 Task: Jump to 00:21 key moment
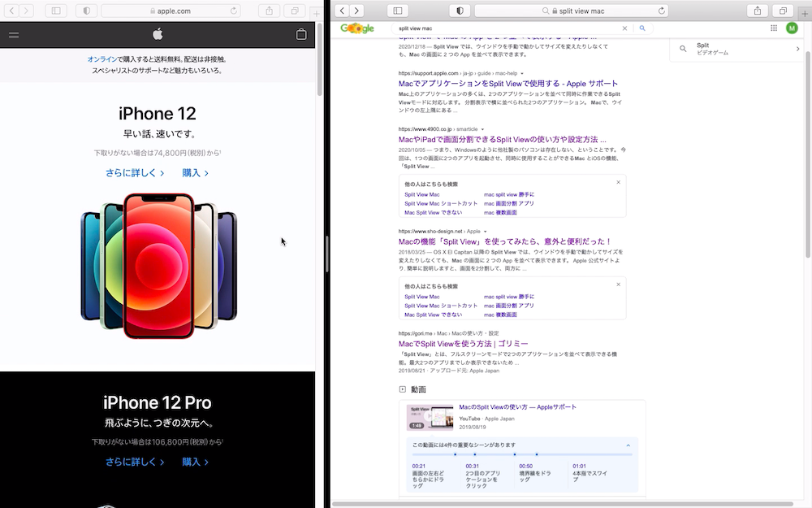428,475
